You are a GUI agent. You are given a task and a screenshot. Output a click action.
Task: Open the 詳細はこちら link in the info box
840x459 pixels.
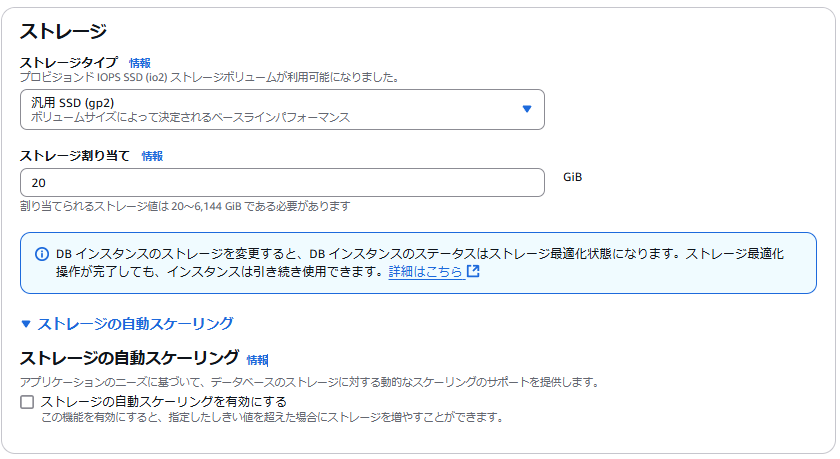[x=425, y=272]
